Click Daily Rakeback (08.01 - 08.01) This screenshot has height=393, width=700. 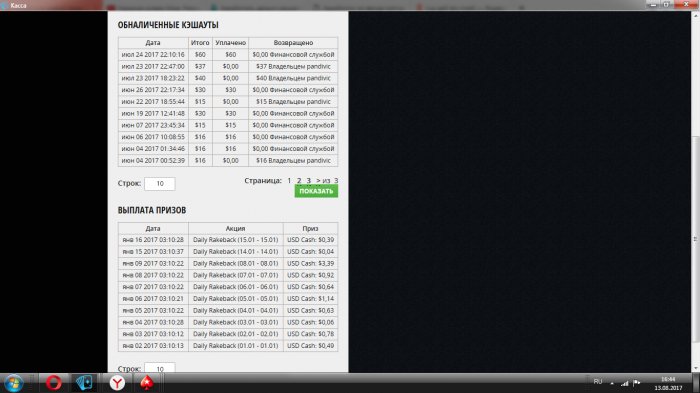coord(236,263)
